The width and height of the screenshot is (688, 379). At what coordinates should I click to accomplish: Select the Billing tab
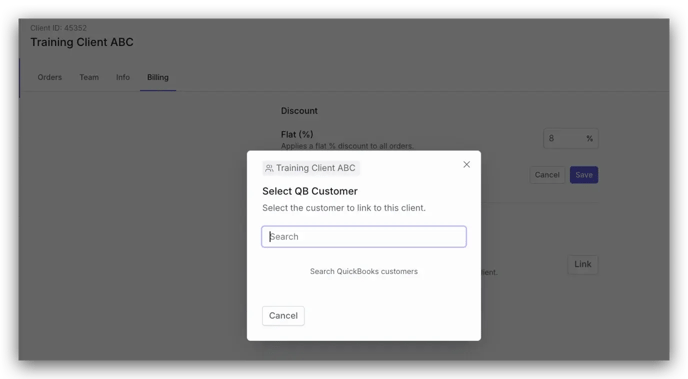point(158,77)
